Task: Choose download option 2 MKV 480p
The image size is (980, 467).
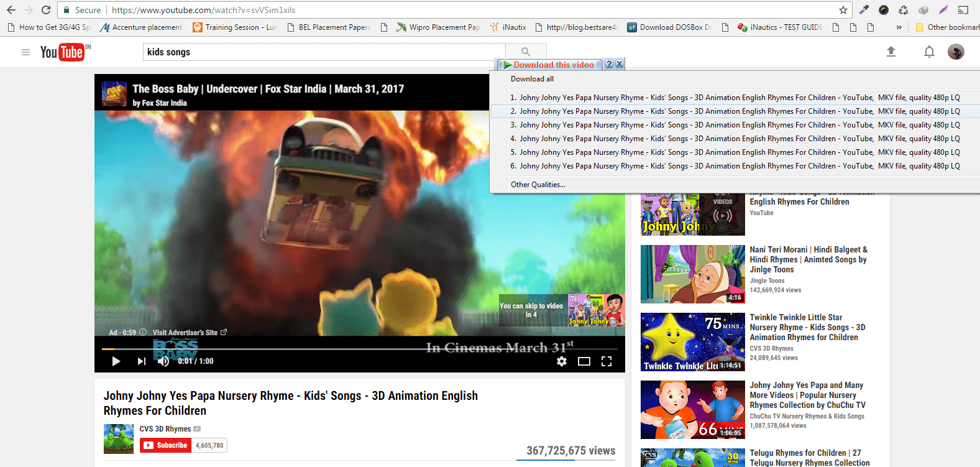Action: pyautogui.click(x=735, y=111)
